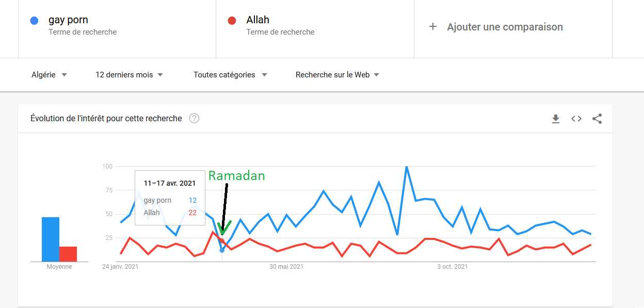Click the green Ramadan annotation text

click(236, 176)
